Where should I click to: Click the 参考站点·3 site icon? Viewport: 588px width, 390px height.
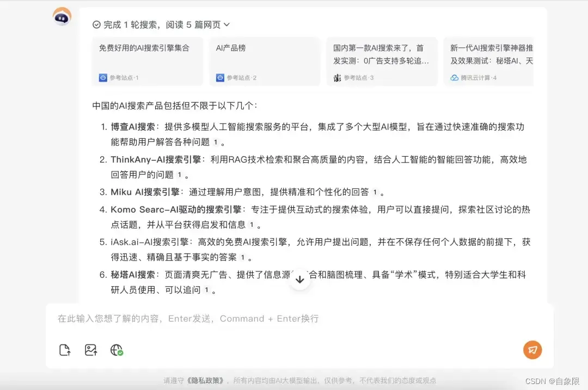point(337,78)
